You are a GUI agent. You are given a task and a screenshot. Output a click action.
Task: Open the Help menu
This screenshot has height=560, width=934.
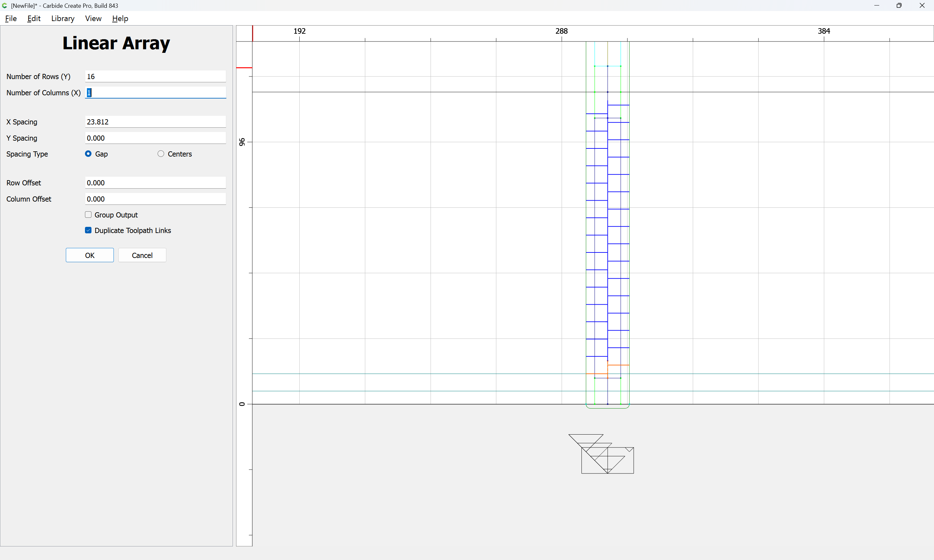pyautogui.click(x=120, y=18)
